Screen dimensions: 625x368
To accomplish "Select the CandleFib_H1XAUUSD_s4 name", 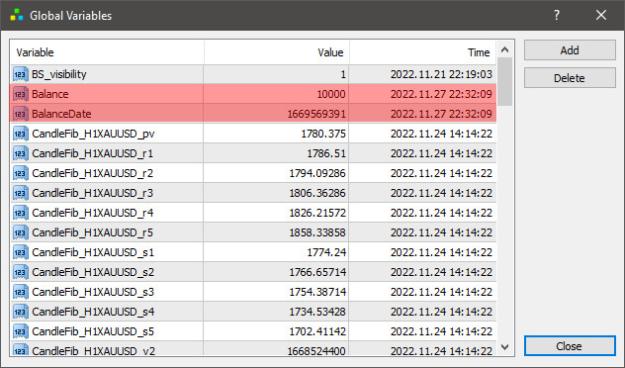I will pos(93,312).
